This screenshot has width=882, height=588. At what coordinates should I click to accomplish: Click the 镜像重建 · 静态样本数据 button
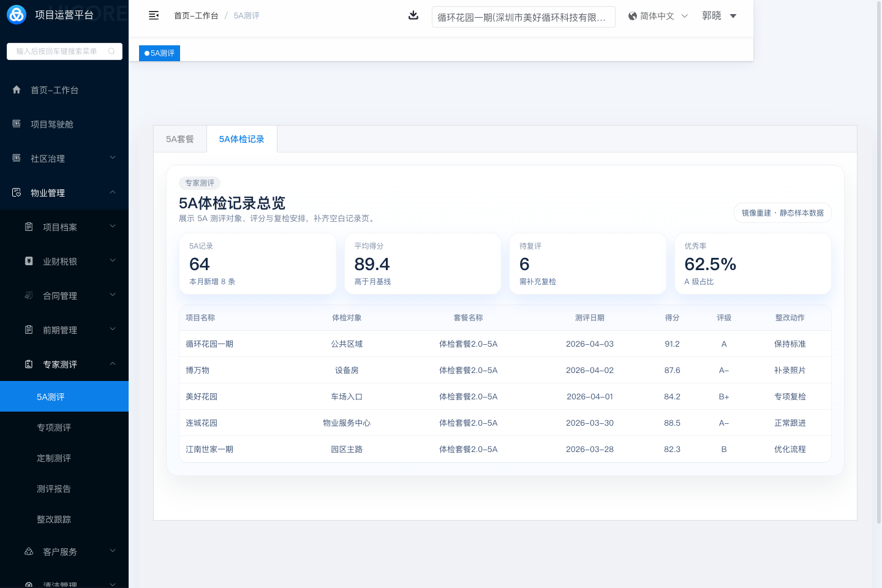(782, 213)
